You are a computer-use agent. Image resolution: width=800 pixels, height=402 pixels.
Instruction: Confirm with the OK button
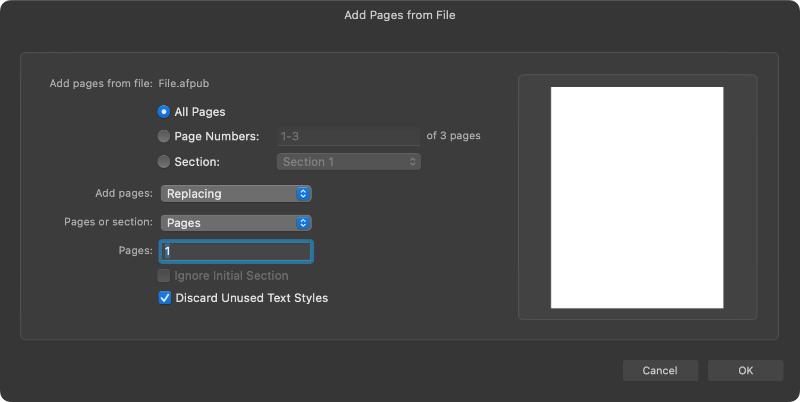coord(745,370)
